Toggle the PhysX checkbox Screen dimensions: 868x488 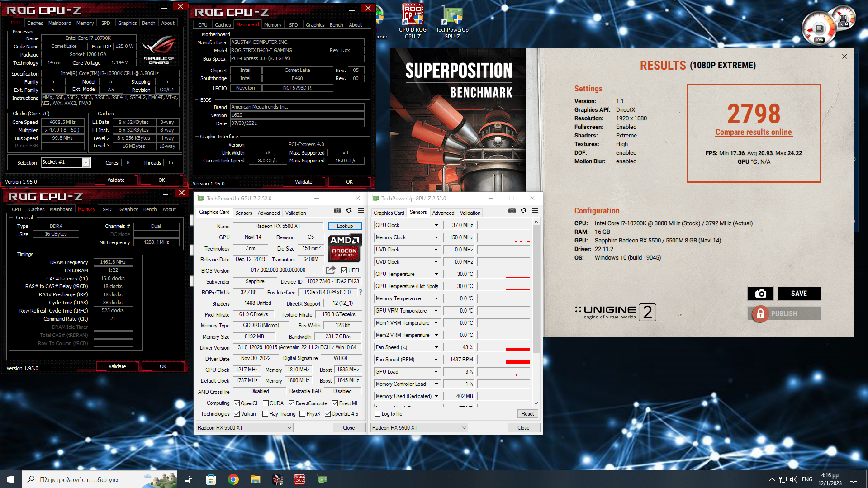click(302, 414)
